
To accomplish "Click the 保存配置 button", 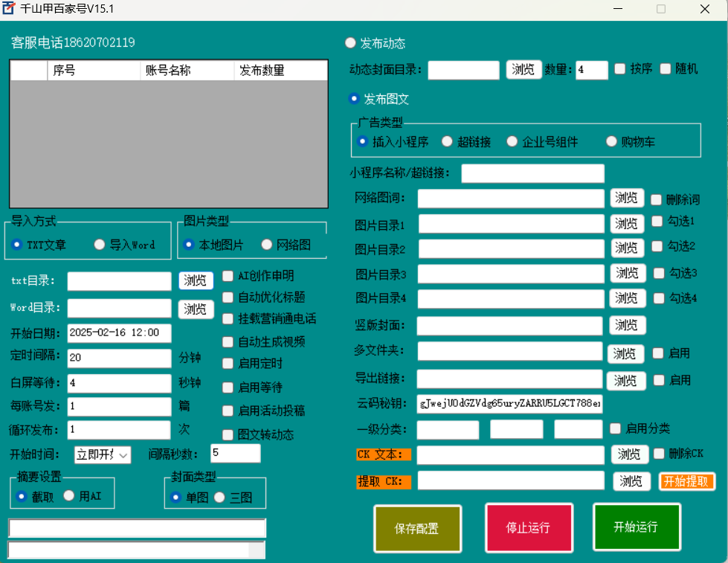I will (417, 529).
